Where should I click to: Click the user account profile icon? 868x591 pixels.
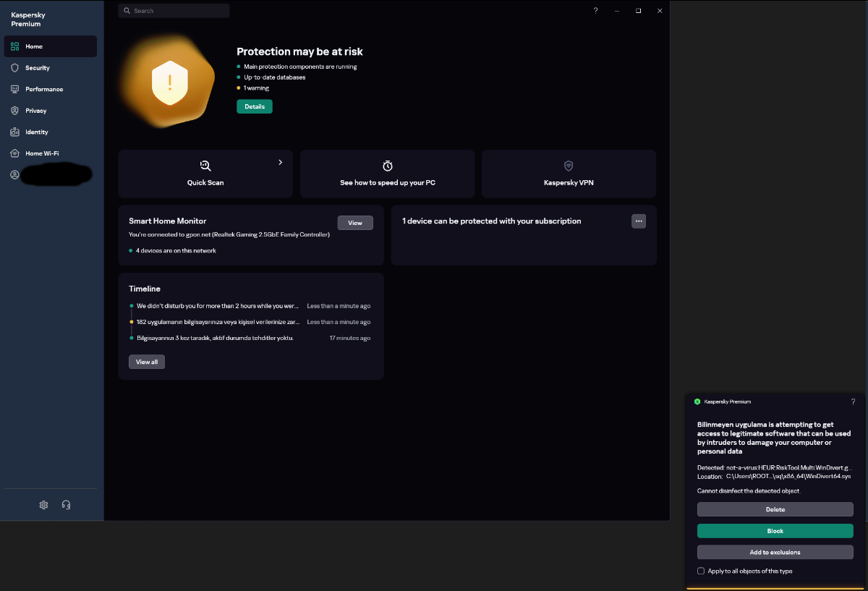(x=14, y=175)
